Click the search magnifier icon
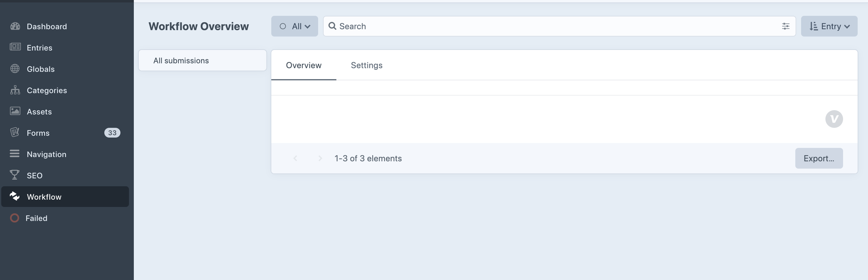This screenshot has height=280, width=868. coord(333,26)
